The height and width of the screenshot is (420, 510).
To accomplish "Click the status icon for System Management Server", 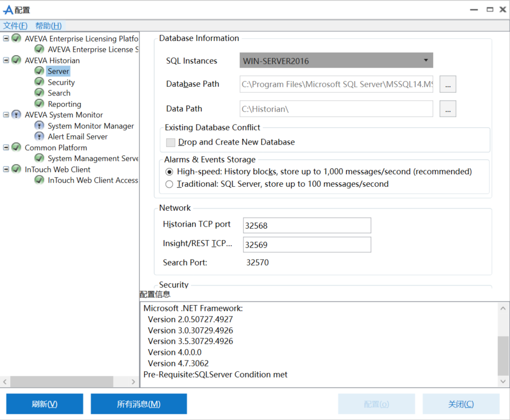I will pyautogui.click(x=39, y=158).
